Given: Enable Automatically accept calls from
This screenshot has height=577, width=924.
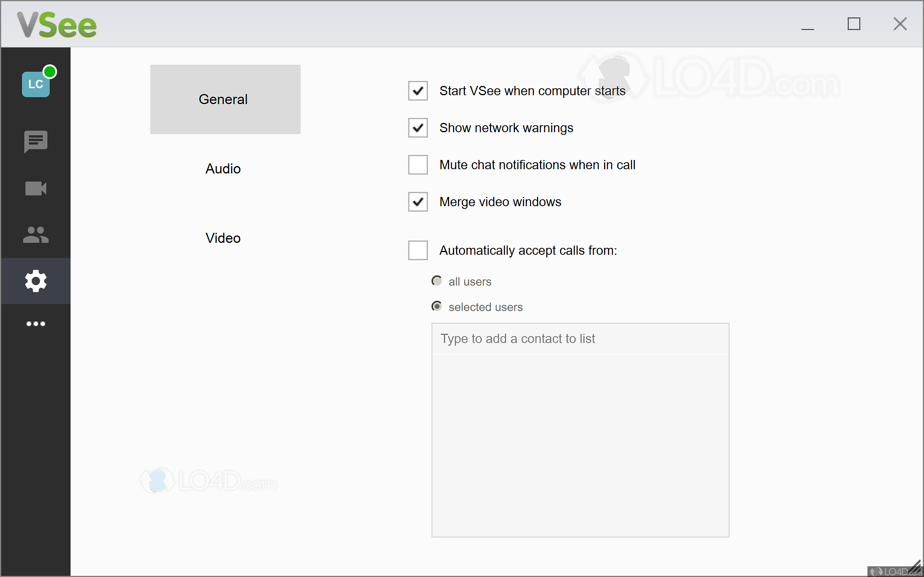Looking at the screenshot, I should tap(418, 251).
